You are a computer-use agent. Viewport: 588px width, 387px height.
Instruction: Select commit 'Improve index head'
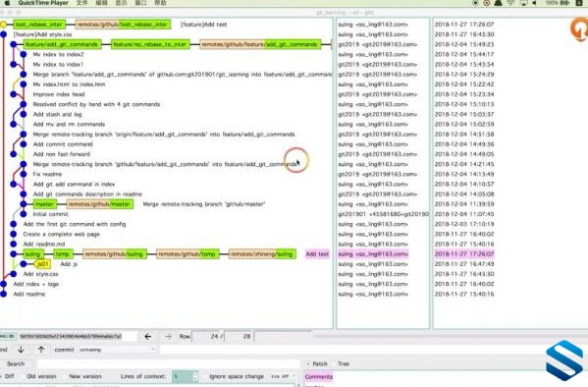pyautogui.click(x=59, y=94)
